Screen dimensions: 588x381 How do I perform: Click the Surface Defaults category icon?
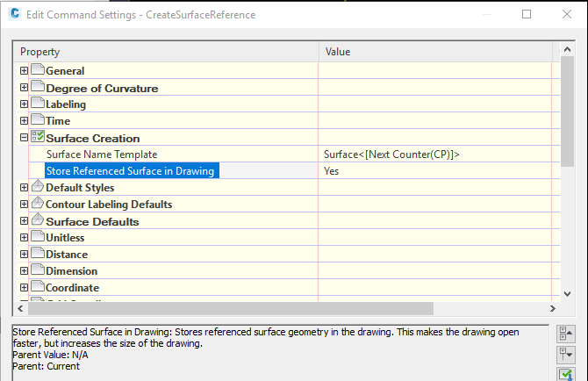click(x=38, y=220)
